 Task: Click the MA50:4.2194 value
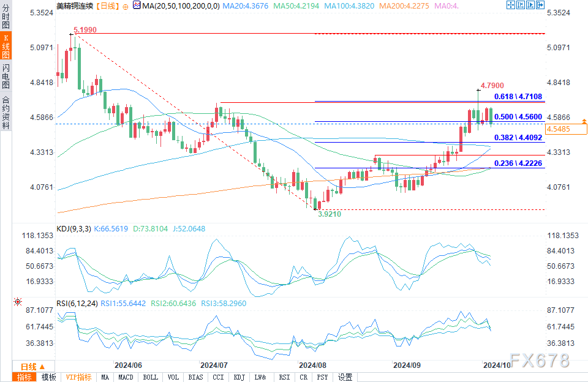pos(296,6)
